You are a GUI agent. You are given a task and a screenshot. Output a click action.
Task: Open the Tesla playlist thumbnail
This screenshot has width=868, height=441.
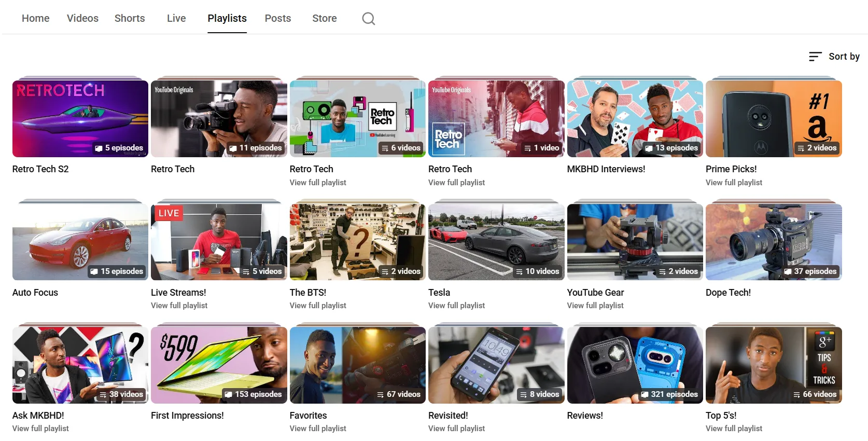(496, 242)
